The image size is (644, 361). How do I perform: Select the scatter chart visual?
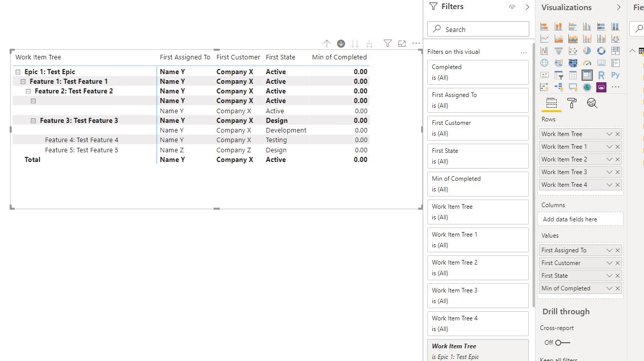click(573, 51)
